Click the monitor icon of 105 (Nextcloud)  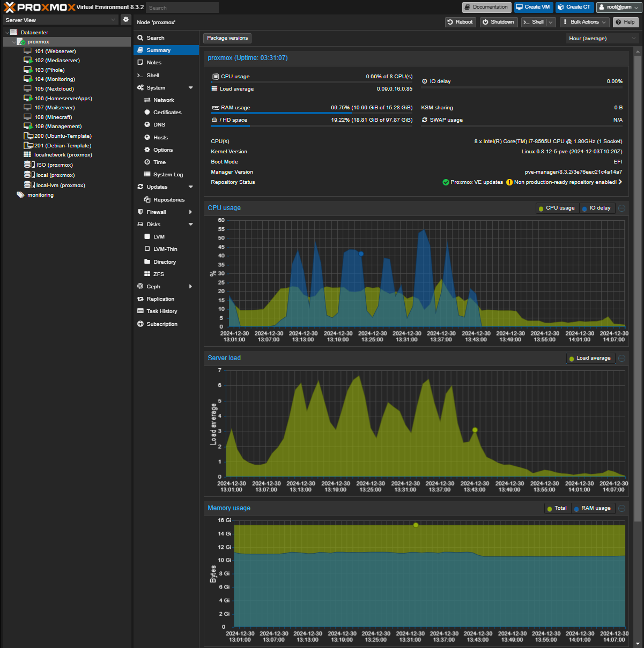(28, 89)
